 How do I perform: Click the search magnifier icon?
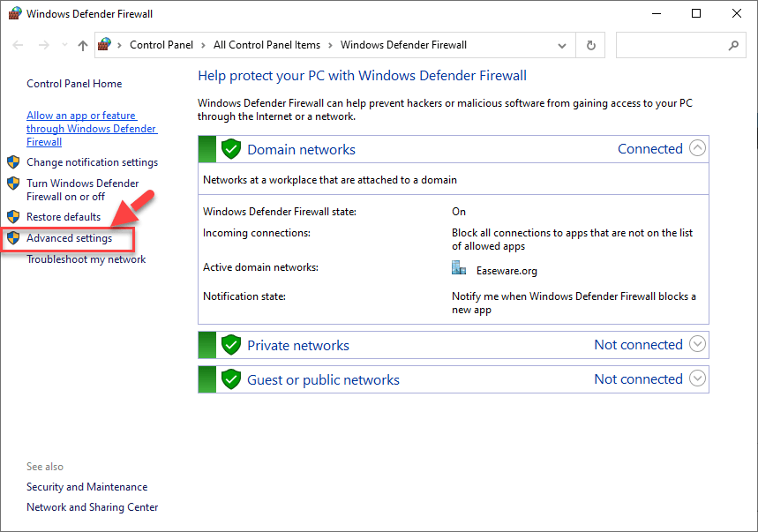point(733,45)
